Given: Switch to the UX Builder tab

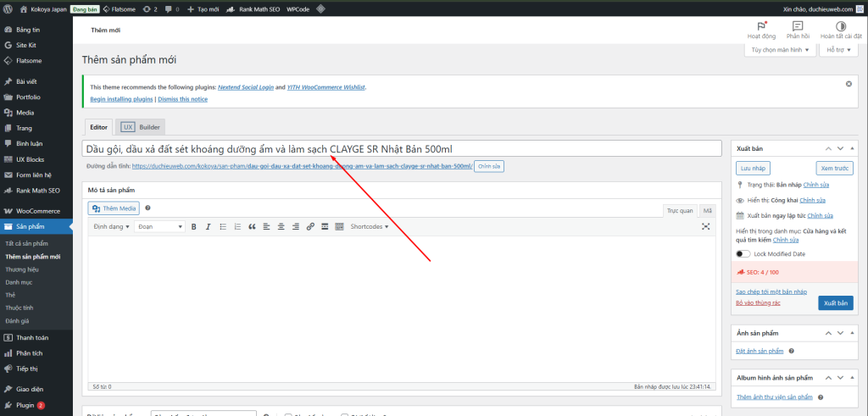Looking at the screenshot, I should (141, 127).
